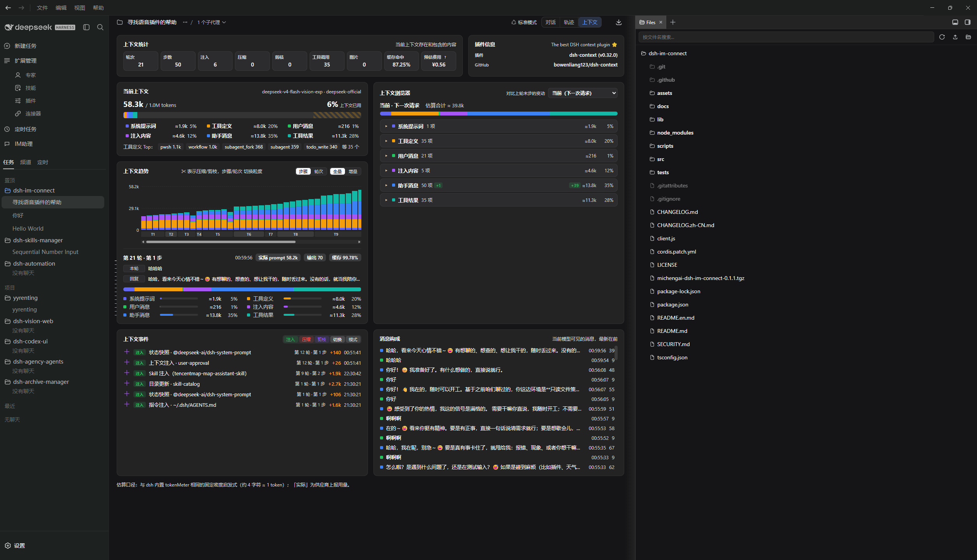Toggle the 压缩 event filter
The height and width of the screenshot is (560, 977).
(x=306, y=339)
